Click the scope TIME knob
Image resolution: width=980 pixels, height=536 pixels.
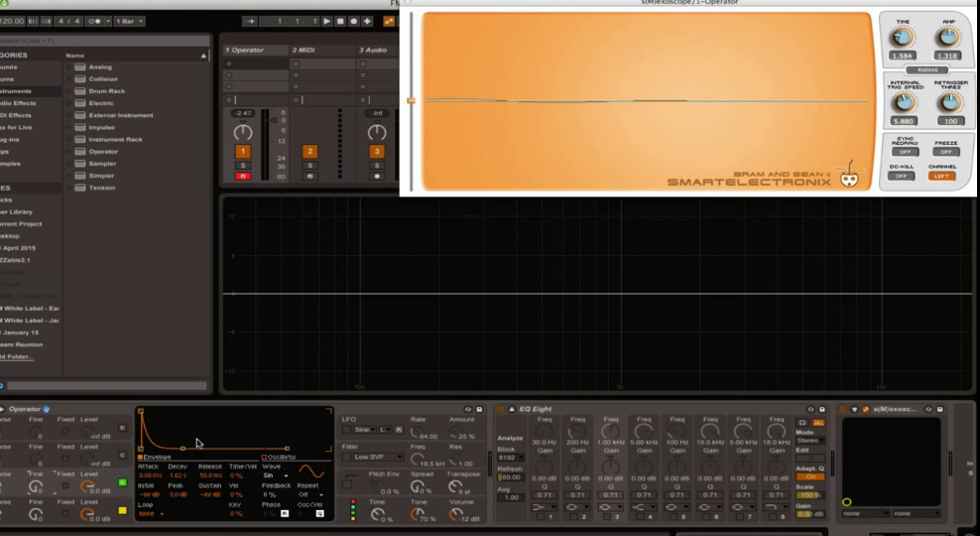pos(903,38)
